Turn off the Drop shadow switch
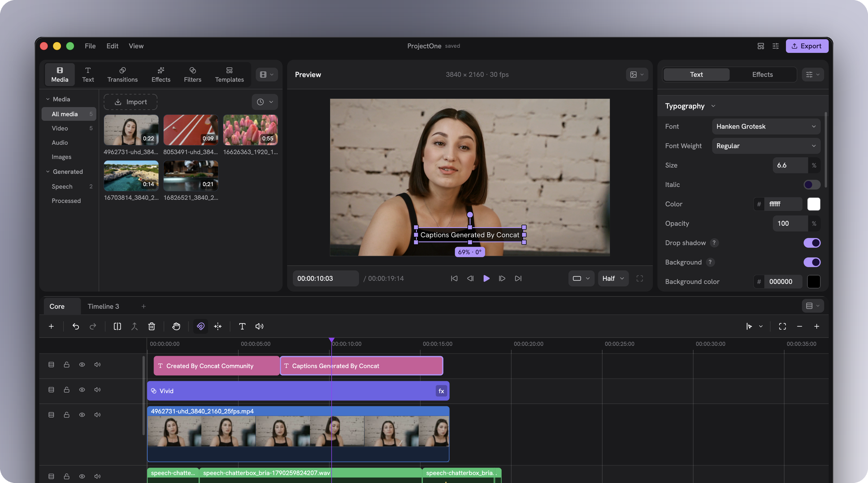The image size is (868, 483). pyautogui.click(x=812, y=243)
